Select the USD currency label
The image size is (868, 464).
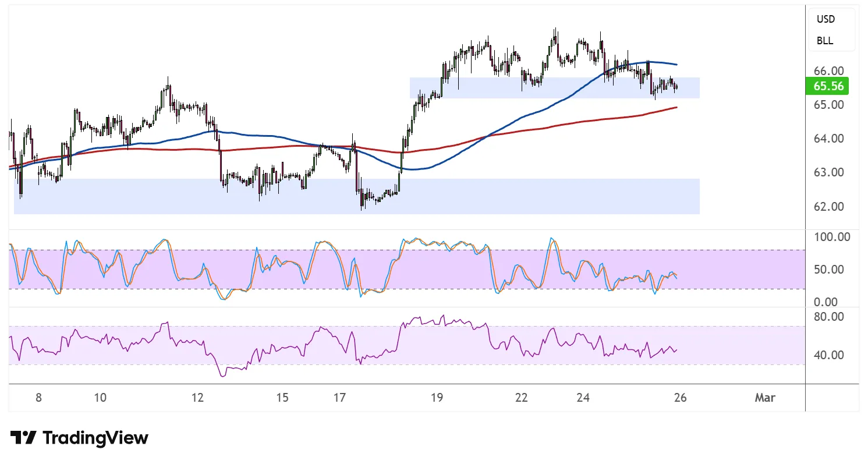[826, 19]
